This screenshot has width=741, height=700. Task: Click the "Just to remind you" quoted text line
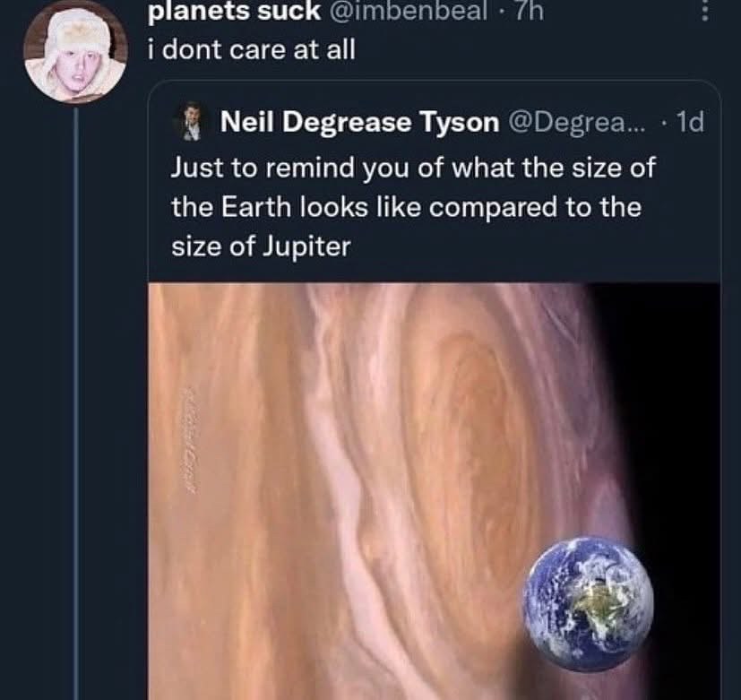(x=413, y=168)
